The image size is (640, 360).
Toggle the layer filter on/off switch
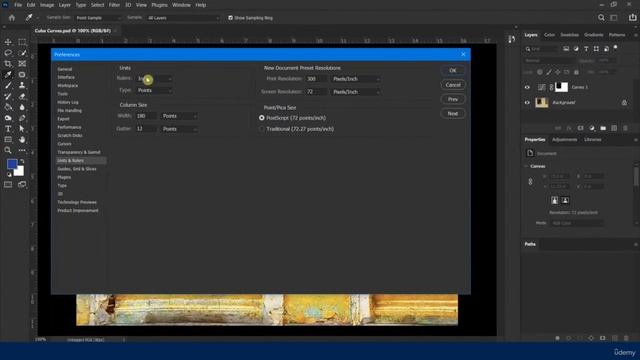[x=616, y=48]
